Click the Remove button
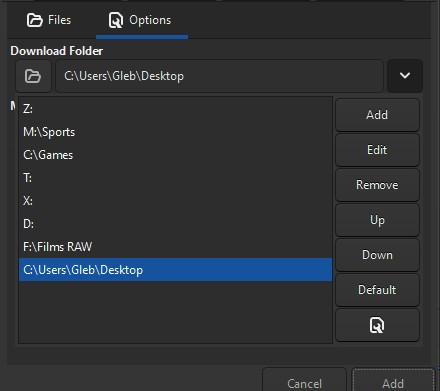The height and width of the screenshot is (391, 440). point(377,185)
